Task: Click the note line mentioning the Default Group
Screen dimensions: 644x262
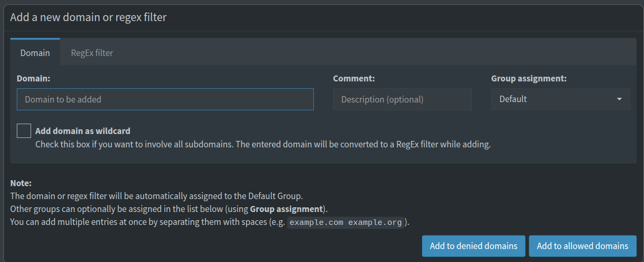Action: [156, 196]
